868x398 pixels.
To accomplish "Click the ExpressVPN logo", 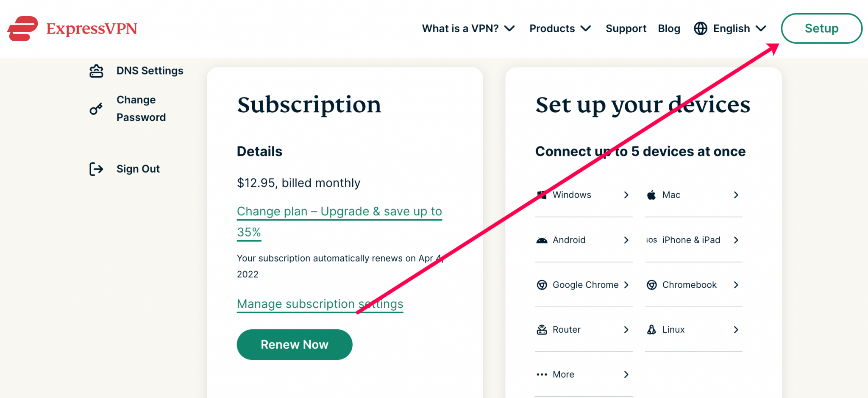I will [x=72, y=28].
